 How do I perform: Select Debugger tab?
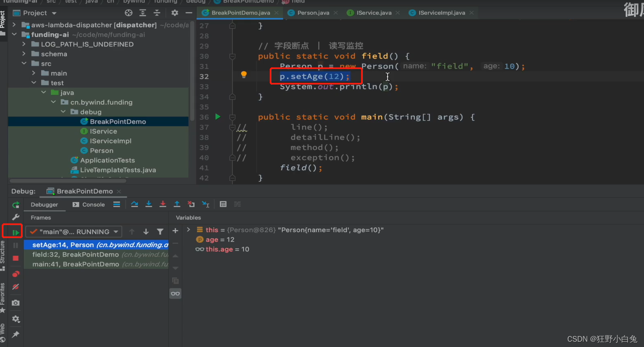(x=44, y=204)
